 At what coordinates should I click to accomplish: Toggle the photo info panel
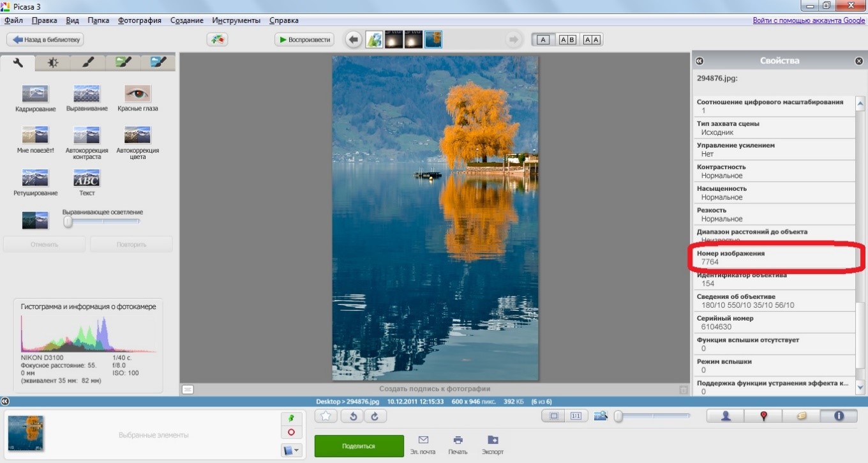click(838, 416)
